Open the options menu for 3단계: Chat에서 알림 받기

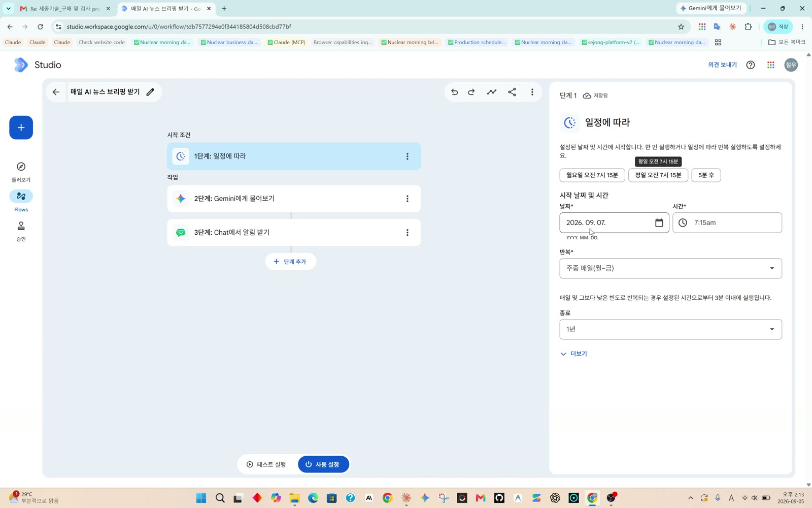coord(407,233)
